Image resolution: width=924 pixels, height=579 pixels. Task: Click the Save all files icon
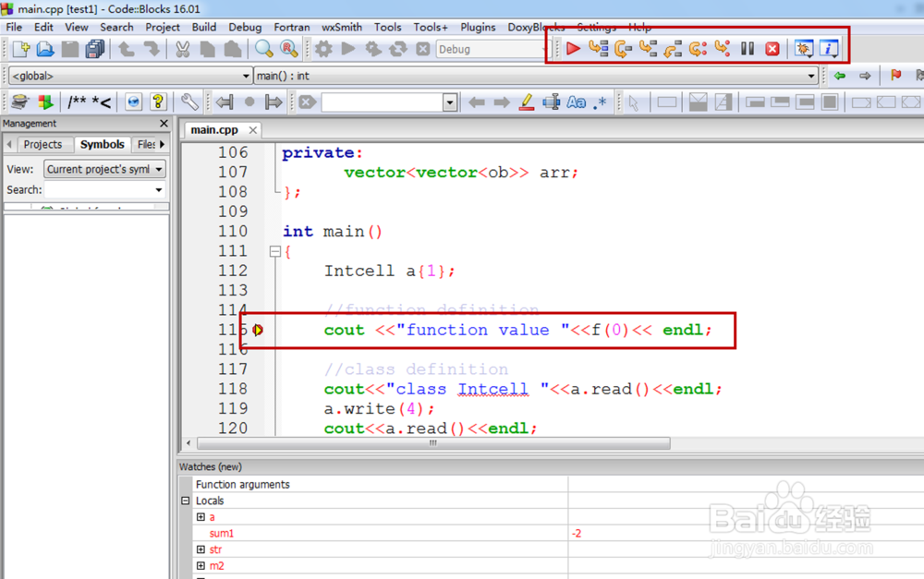(95, 49)
